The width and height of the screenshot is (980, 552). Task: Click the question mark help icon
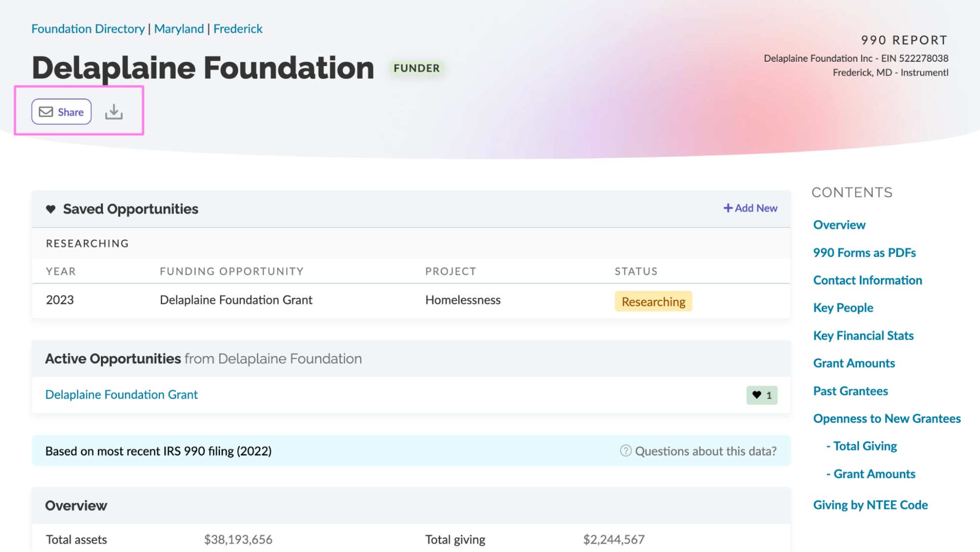coord(626,451)
